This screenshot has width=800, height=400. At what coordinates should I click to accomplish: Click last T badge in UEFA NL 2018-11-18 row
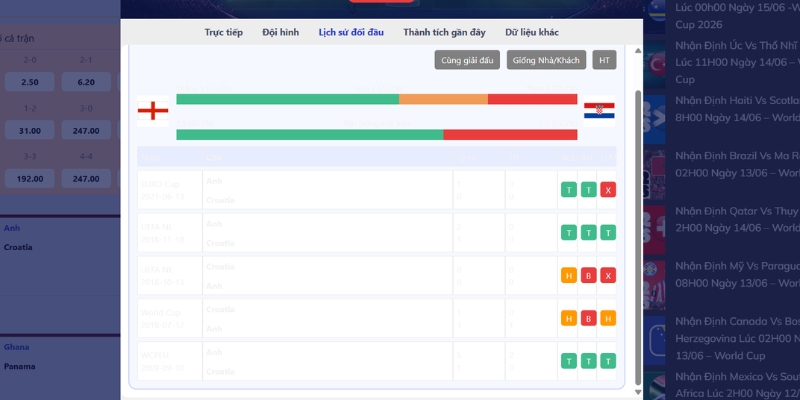608,233
